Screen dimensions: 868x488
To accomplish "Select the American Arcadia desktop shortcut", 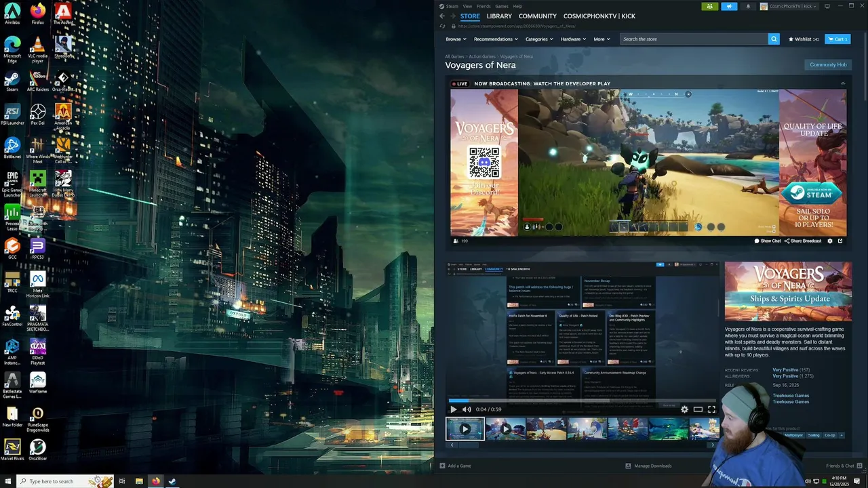I will click(63, 116).
